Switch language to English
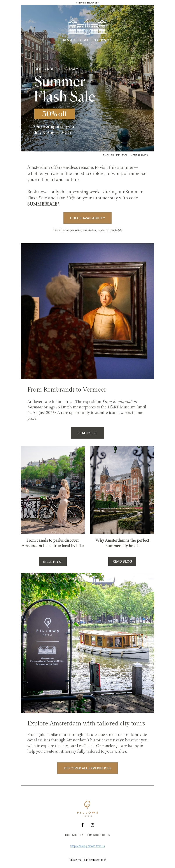This screenshot has width=175, height=868. click(x=108, y=155)
